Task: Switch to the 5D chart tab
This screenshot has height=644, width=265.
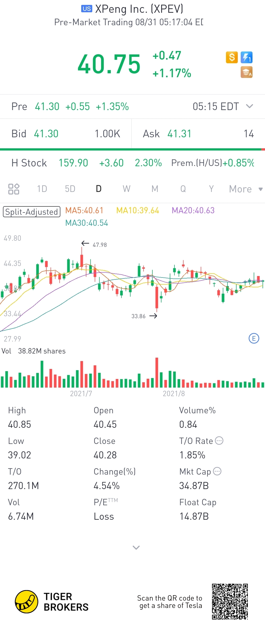Action: click(70, 189)
